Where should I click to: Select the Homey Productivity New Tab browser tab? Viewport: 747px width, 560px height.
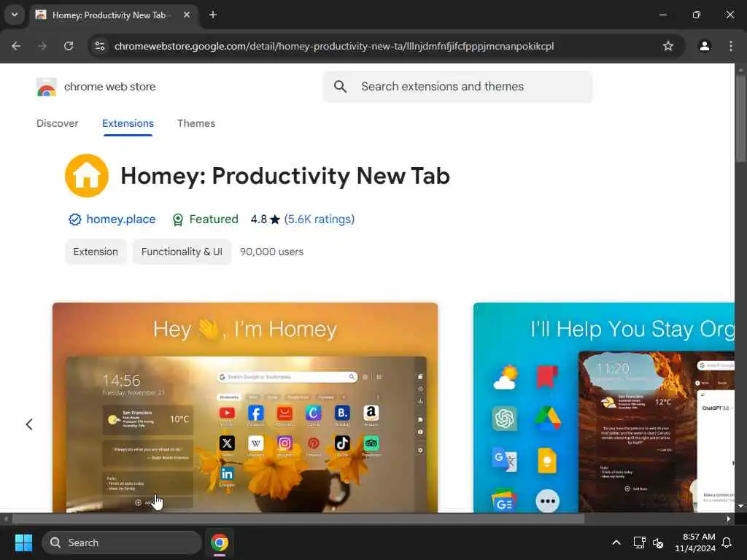click(112, 15)
